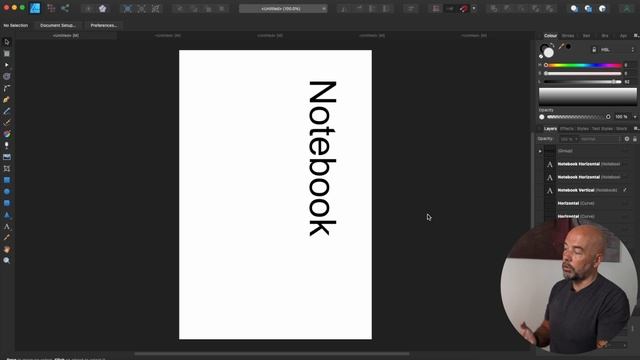Image resolution: width=640 pixels, height=360 pixels.
Task: Open the Text Styles panel tab
Action: (602, 129)
